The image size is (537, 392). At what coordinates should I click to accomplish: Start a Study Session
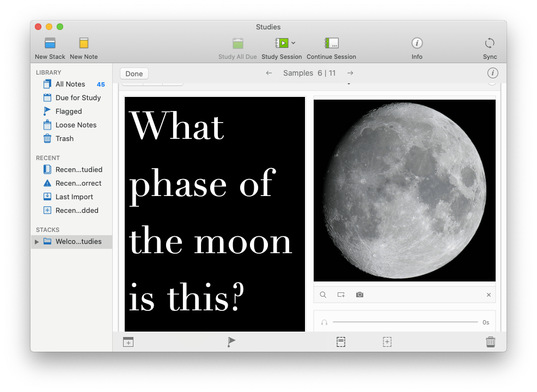(x=282, y=44)
